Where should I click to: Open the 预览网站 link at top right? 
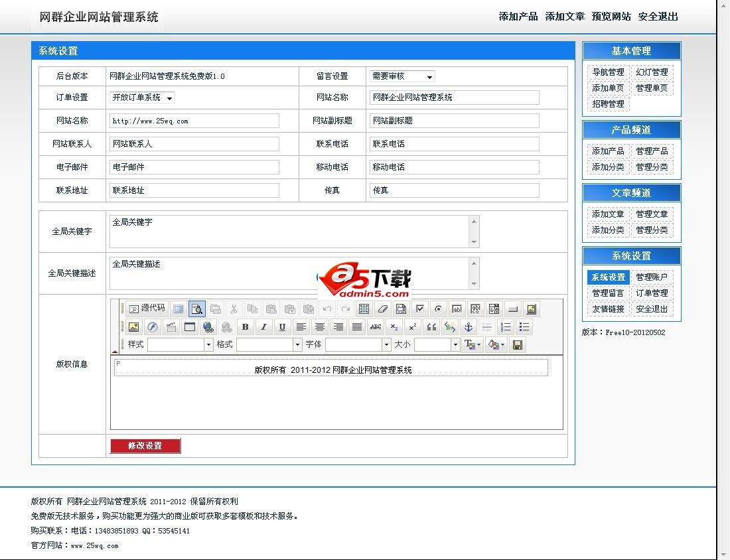[x=611, y=17]
